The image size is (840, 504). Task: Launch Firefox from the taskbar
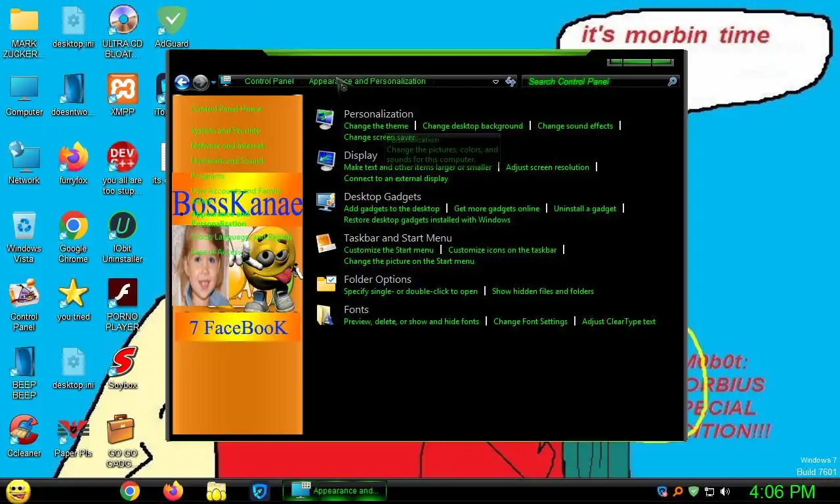[x=173, y=491]
